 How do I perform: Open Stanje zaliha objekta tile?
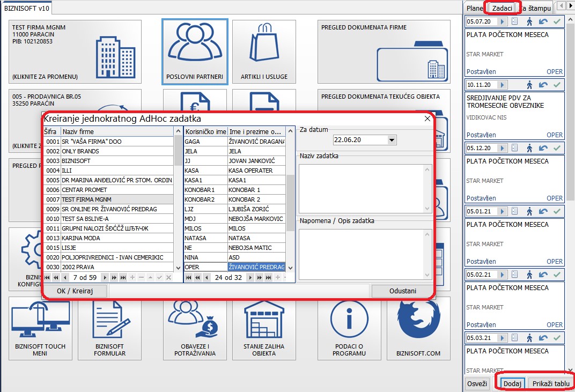[x=264, y=328]
